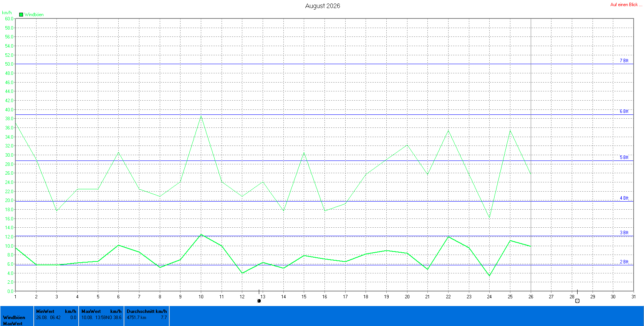Click the '10.0' y-axis value
Image resolution: width=644 pixels, height=326 pixels.
tap(9, 246)
